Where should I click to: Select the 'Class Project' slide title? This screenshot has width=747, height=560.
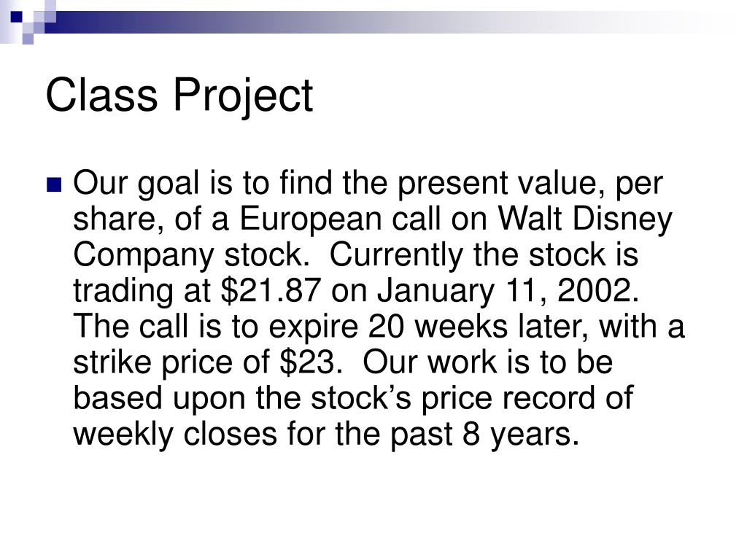coord(179,96)
